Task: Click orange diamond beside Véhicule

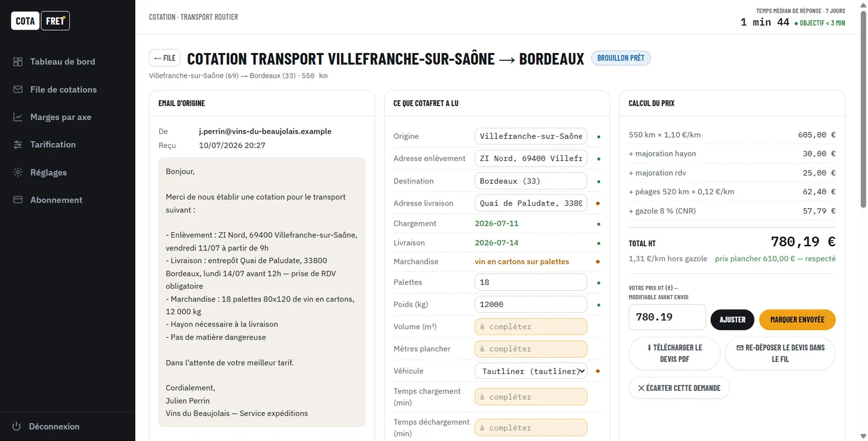Action: (x=598, y=372)
